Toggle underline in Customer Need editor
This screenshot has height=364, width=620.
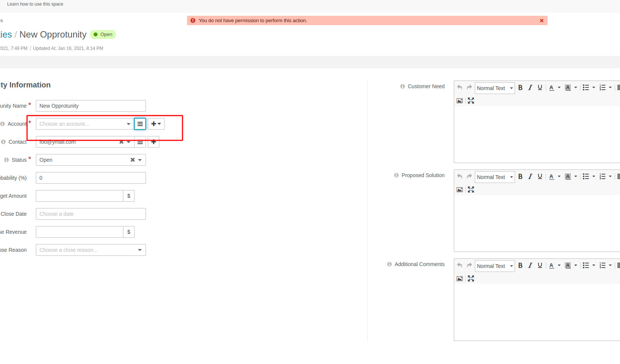click(540, 87)
